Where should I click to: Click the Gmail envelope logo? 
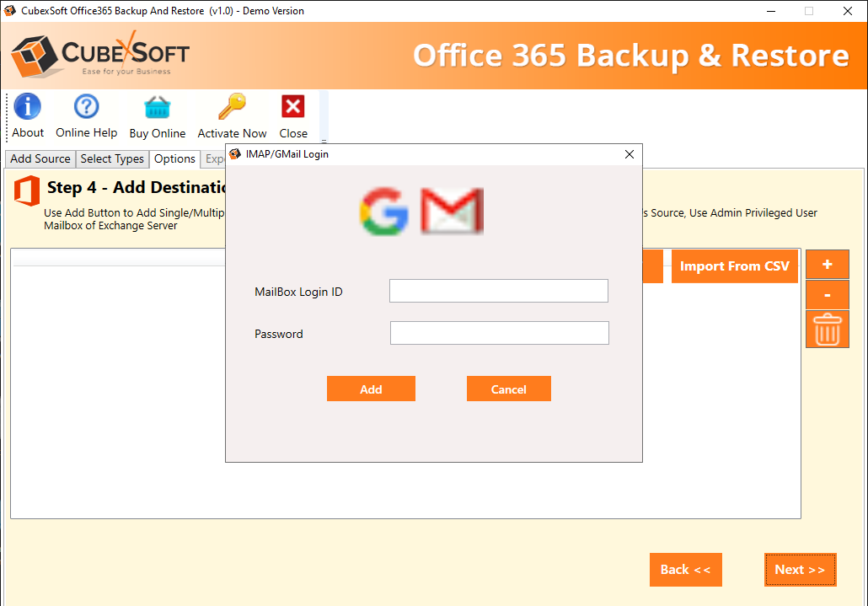tap(453, 211)
